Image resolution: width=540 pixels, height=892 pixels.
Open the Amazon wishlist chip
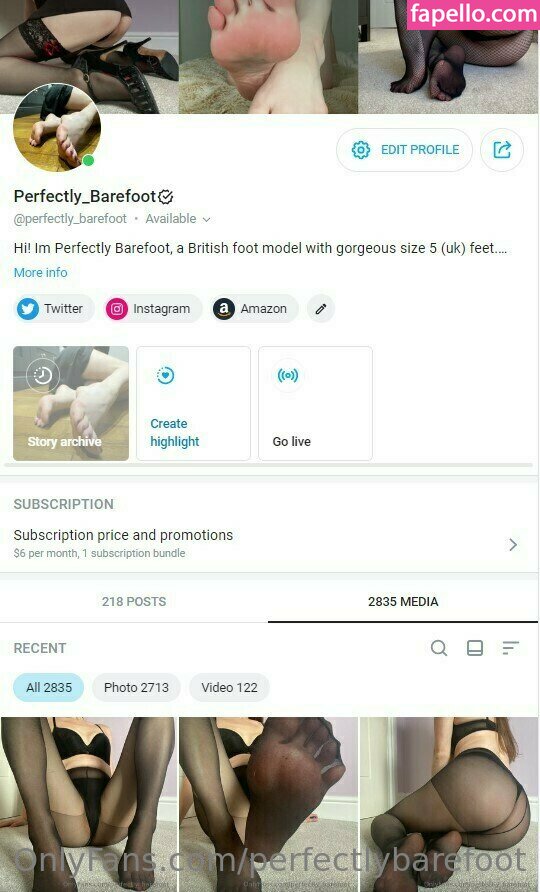(x=254, y=308)
